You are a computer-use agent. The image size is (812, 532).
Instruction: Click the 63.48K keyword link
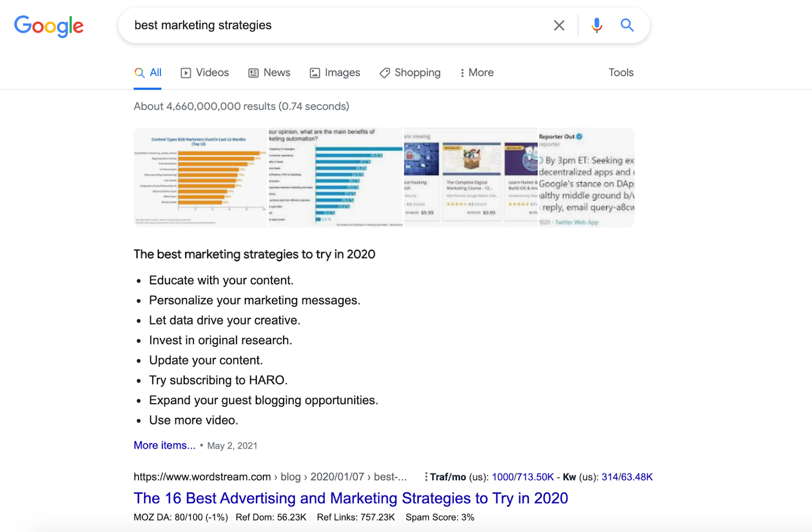click(x=633, y=477)
